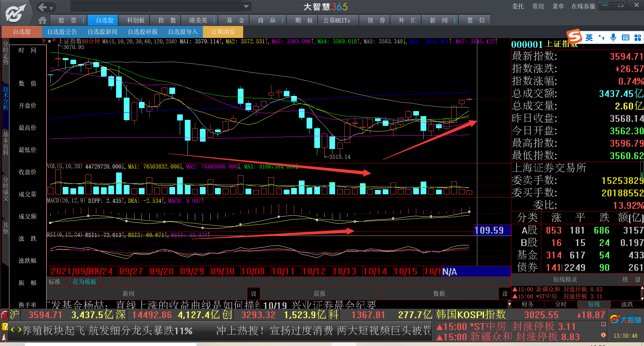The image size is (644, 346).
Task: Click the 大智慧 logo icon
Action: pyautogui.click(x=16, y=13)
